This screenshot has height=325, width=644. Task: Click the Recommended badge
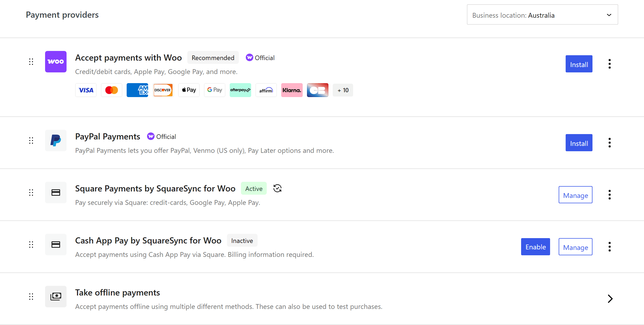[213, 58]
